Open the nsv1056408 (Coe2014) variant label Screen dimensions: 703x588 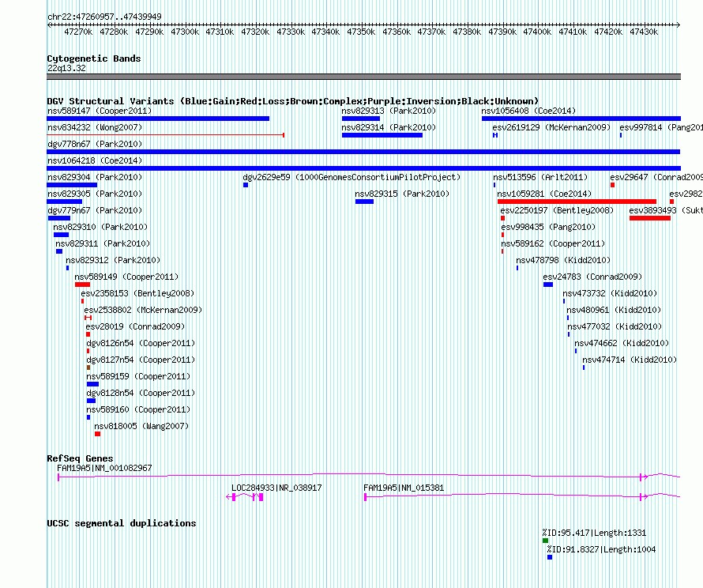point(528,111)
